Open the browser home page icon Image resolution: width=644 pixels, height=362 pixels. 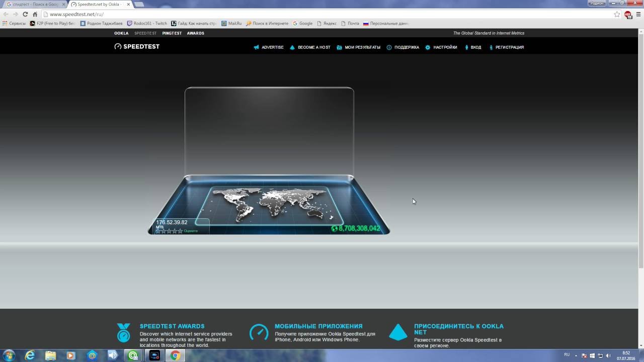[35, 14]
